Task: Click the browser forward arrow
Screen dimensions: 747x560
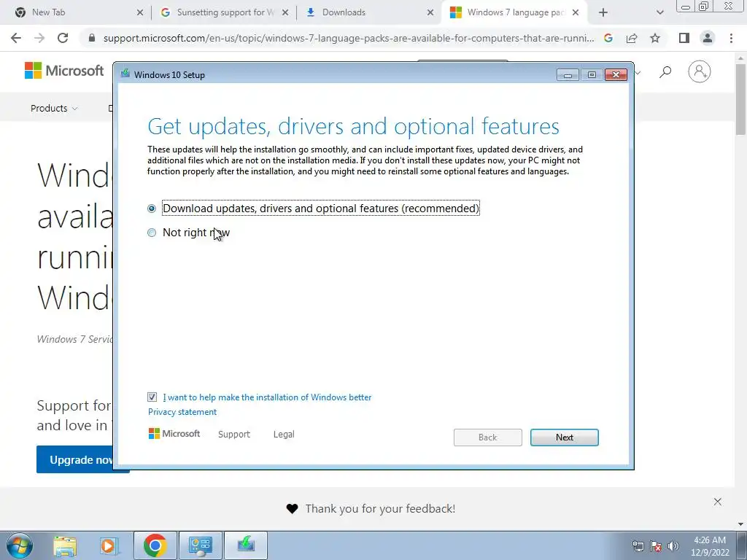Action: pyautogui.click(x=39, y=38)
